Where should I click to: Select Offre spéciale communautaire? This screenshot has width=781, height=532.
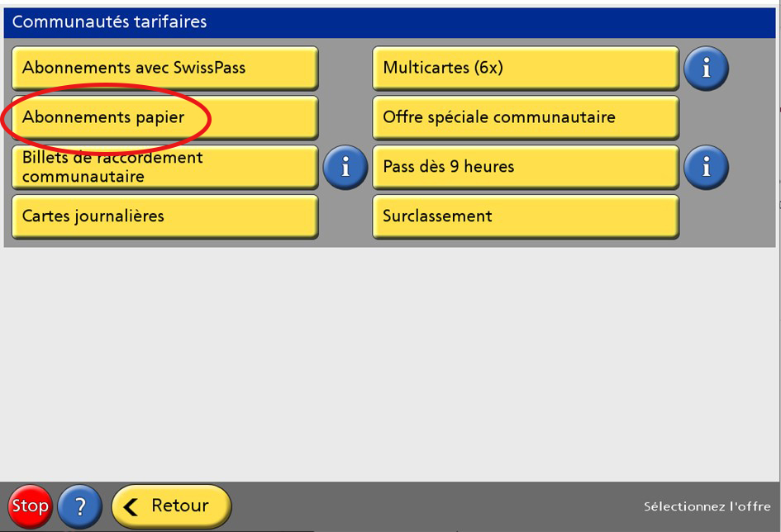525,118
